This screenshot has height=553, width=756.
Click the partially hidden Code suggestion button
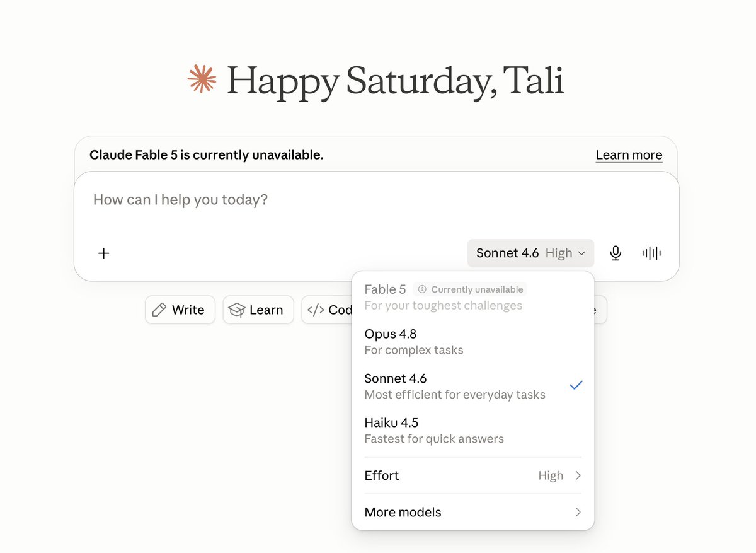tap(327, 310)
